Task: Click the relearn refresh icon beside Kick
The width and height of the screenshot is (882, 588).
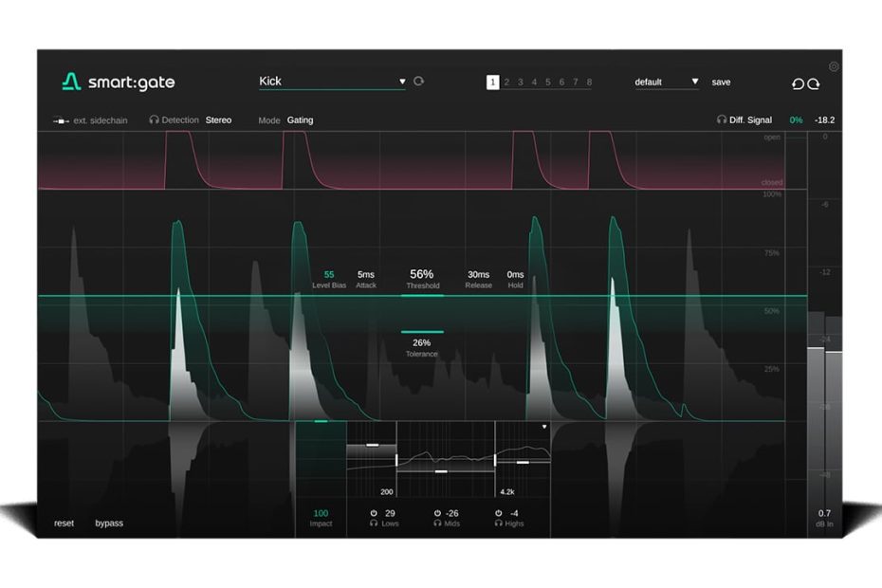Action: pyautogui.click(x=418, y=82)
